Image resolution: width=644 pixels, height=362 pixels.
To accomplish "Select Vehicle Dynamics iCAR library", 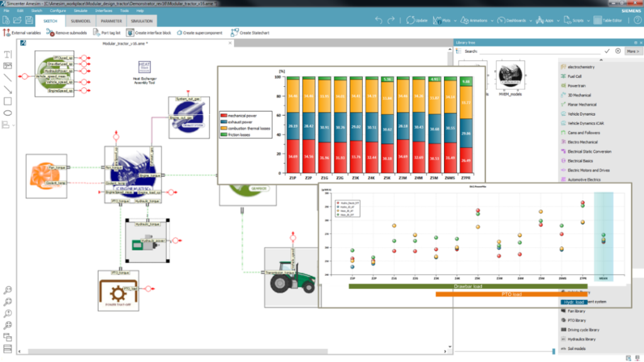I will click(585, 123).
